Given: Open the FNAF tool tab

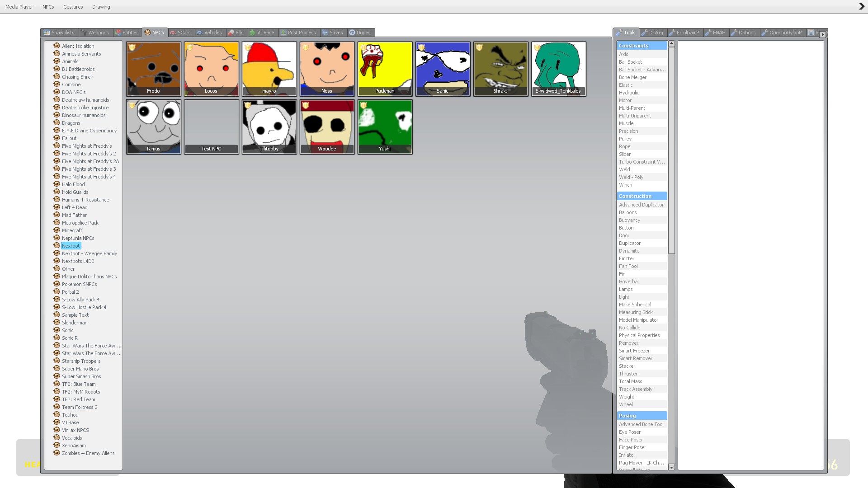Looking at the screenshot, I should (x=715, y=33).
